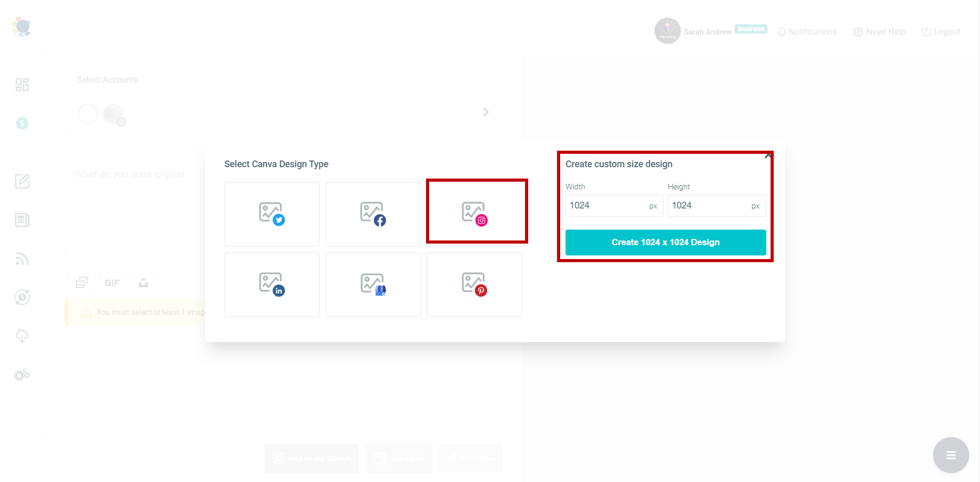Click the image attachment icon
The height and width of the screenshot is (482, 980).
pyautogui.click(x=81, y=282)
